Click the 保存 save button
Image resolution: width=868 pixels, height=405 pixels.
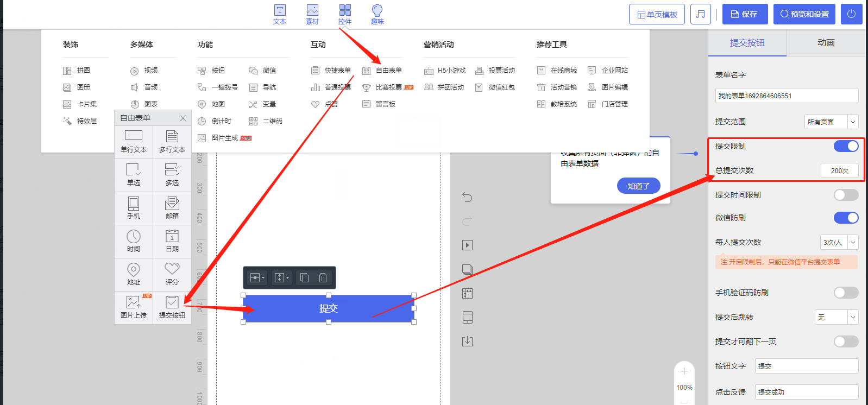coord(745,14)
